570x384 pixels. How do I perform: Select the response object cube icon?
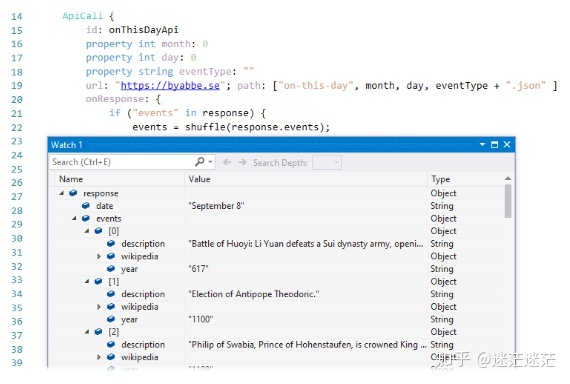[x=73, y=193]
